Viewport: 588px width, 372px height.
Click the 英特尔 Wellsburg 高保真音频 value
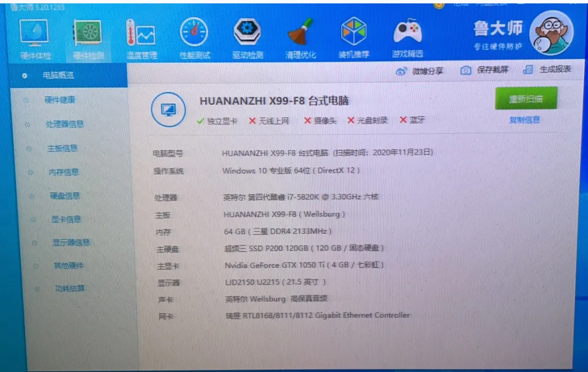277,299
